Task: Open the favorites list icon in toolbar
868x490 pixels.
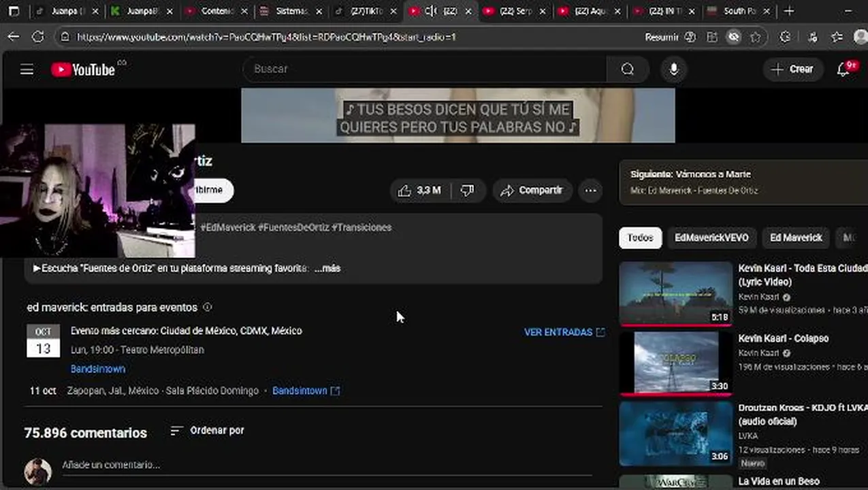Action: (x=837, y=37)
